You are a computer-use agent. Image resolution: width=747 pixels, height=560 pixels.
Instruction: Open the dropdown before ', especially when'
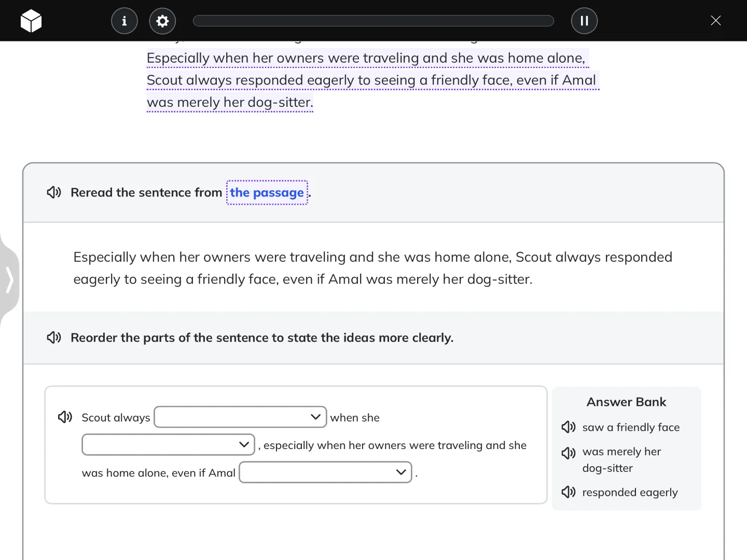click(168, 444)
